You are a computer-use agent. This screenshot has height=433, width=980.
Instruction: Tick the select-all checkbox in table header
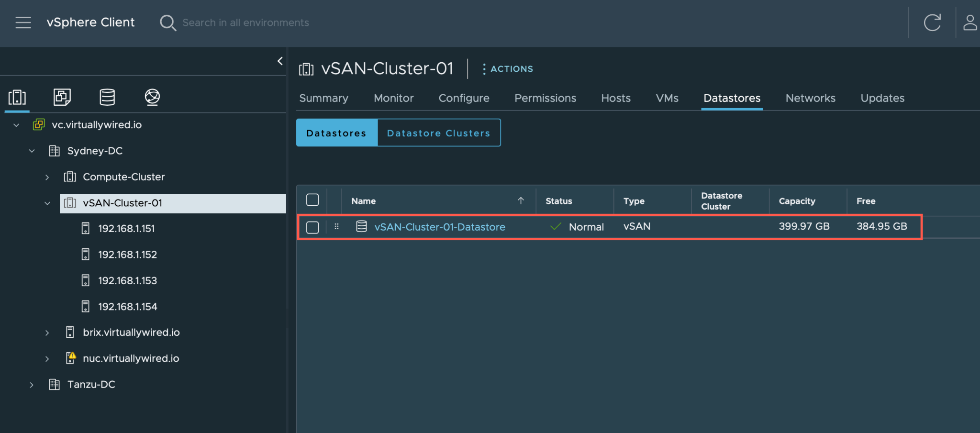coord(312,200)
